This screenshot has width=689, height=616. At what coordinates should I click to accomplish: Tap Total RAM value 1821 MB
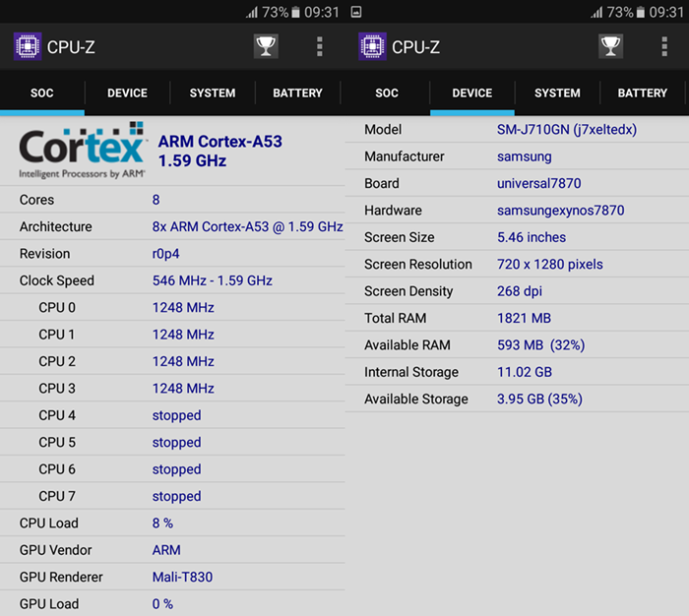pos(525,318)
